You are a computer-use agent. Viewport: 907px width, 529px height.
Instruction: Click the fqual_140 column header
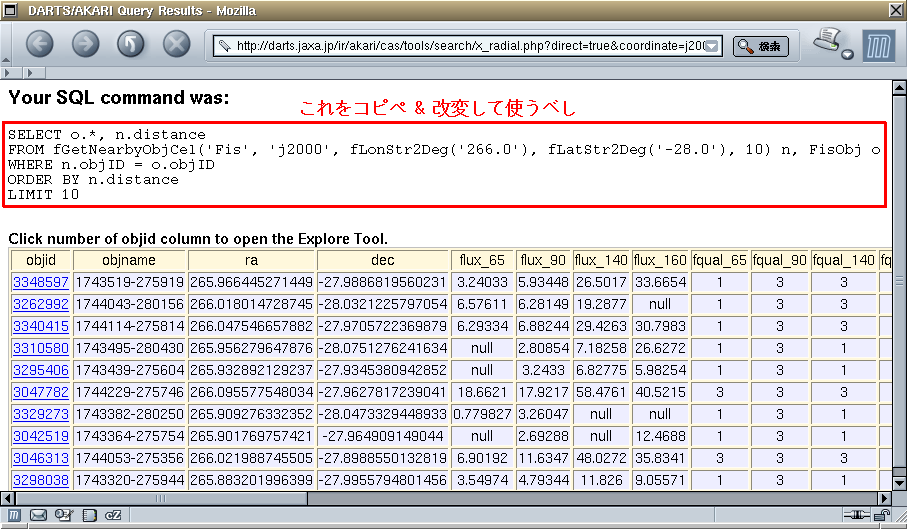843,260
